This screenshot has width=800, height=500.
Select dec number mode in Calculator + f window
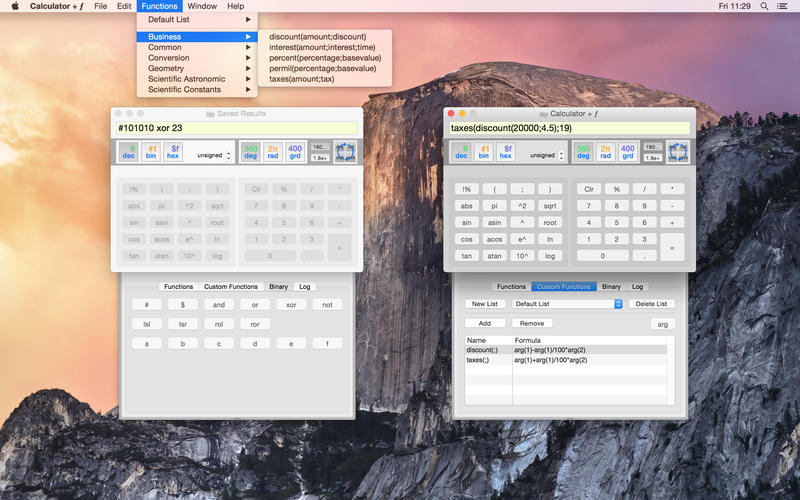(x=461, y=152)
